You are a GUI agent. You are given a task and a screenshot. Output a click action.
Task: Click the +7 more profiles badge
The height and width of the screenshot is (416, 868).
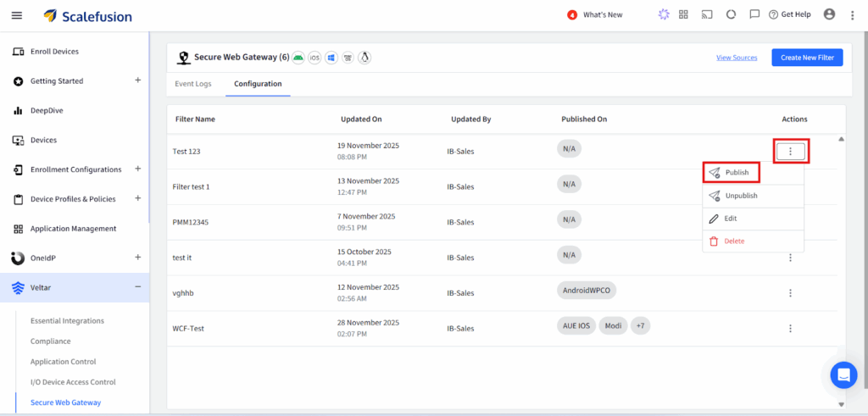point(640,326)
